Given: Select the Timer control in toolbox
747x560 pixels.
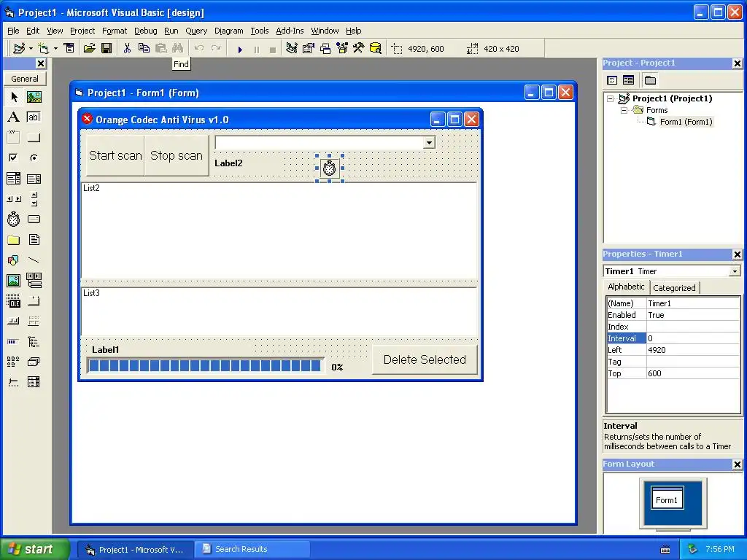Looking at the screenshot, I should click(x=14, y=219).
